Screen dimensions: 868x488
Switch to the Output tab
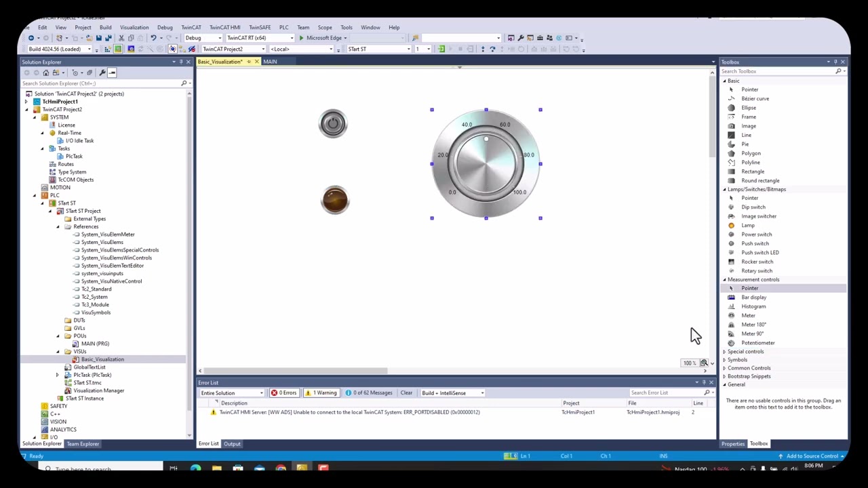point(232,444)
